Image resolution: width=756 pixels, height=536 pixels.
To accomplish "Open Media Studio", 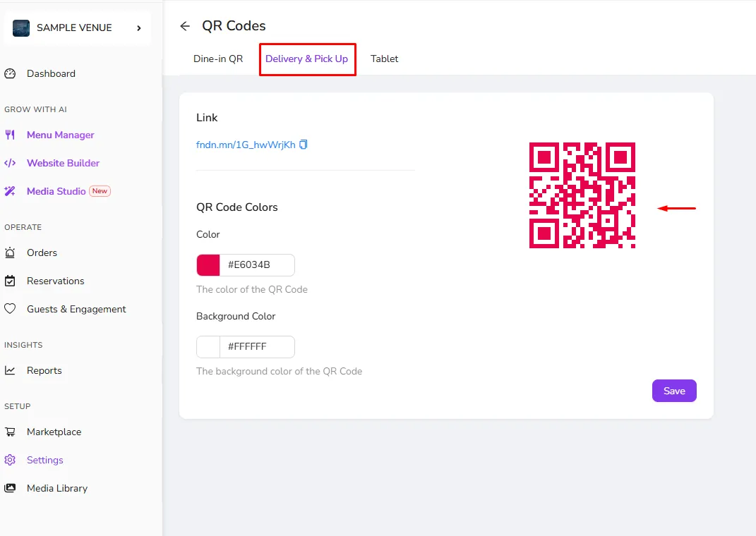I will click(56, 191).
